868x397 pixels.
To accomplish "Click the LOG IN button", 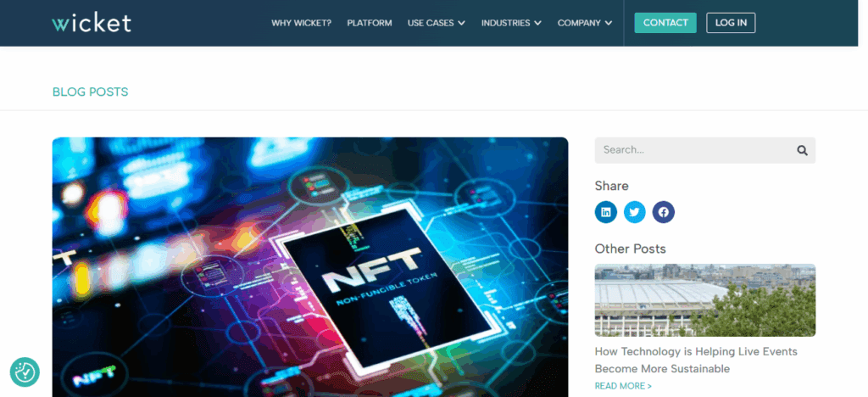I will [731, 23].
